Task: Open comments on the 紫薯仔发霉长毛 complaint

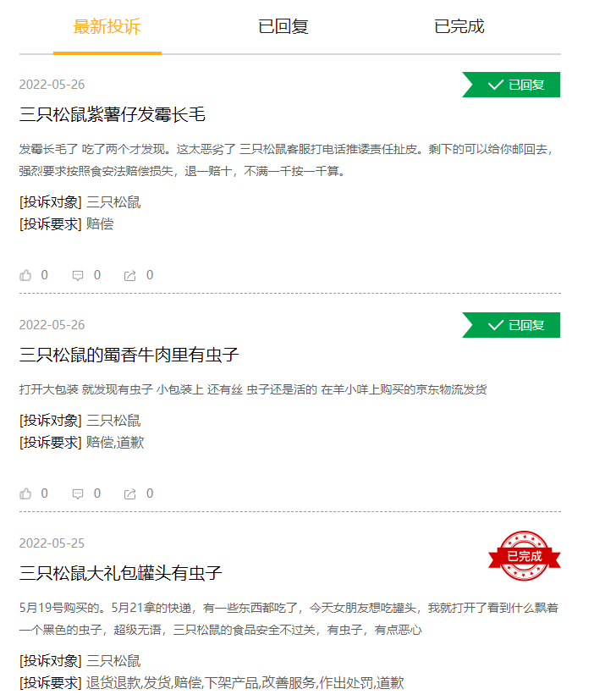Action: click(x=78, y=275)
